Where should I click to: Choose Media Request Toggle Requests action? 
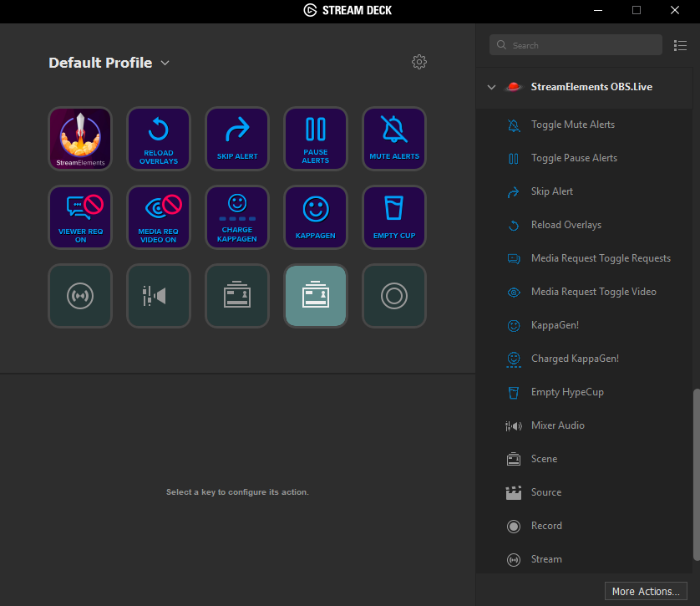[585, 258]
